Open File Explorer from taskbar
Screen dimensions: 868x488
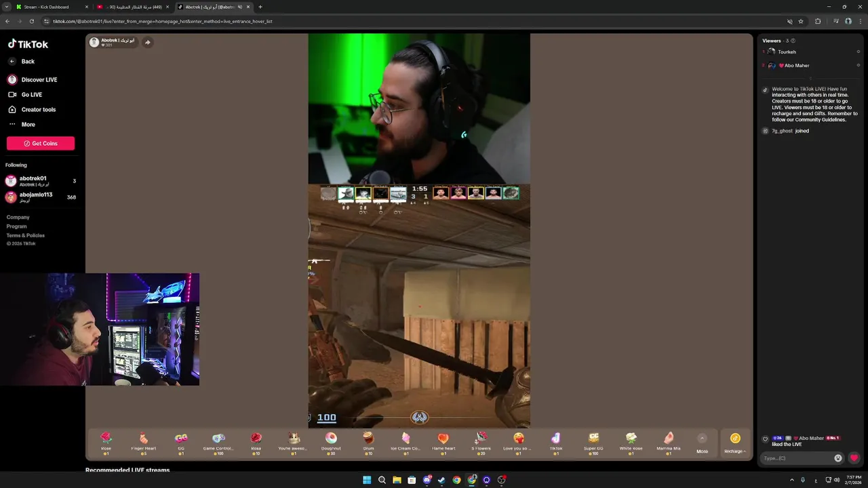tap(397, 480)
